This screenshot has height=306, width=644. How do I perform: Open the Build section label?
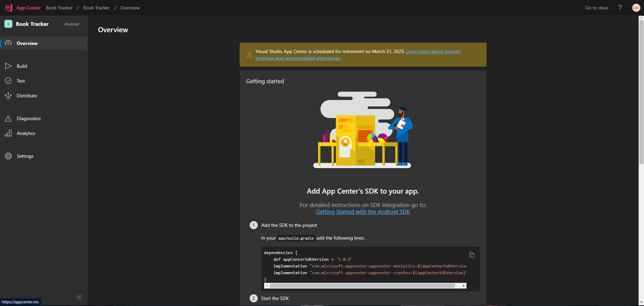tap(22, 66)
